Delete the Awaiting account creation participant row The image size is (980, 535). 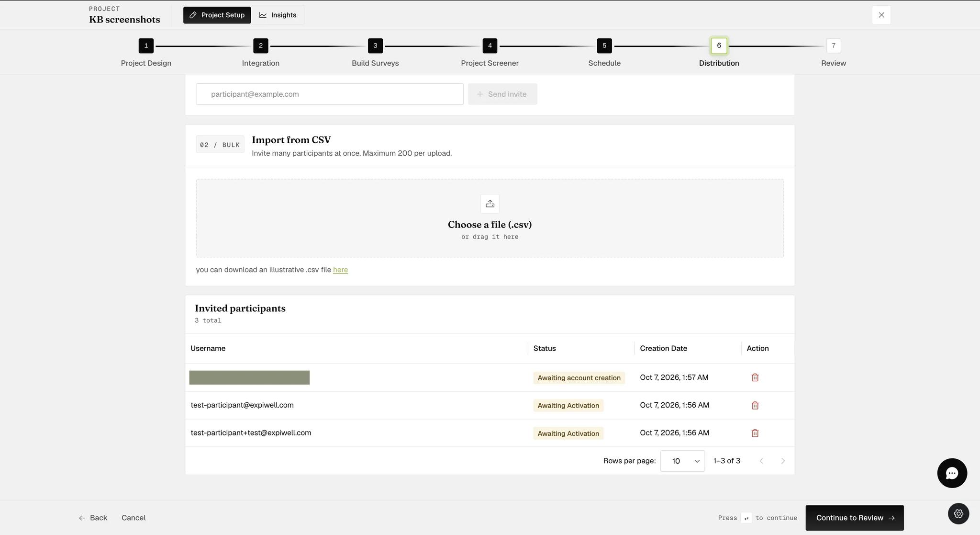(x=755, y=377)
